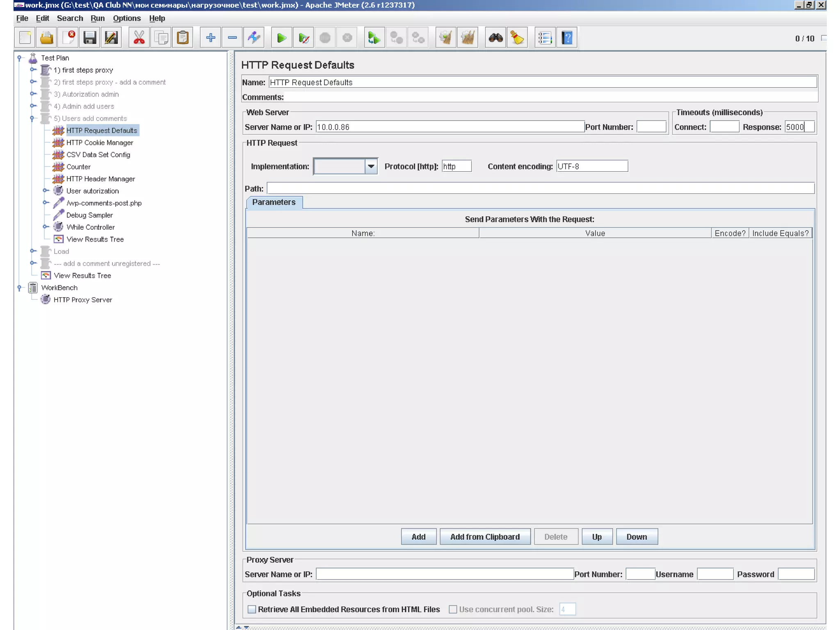Click the green Start run icon
This screenshot has height=630, width=840.
click(x=281, y=38)
